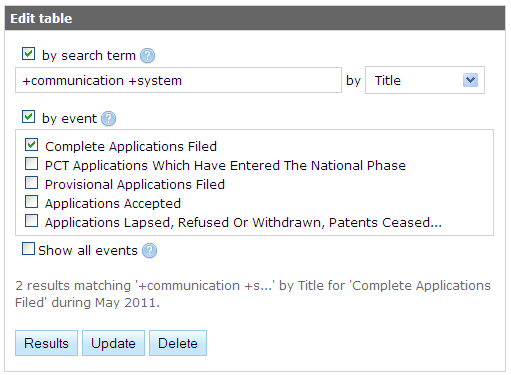Open help icon beside 'Show all events'

click(x=149, y=251)
